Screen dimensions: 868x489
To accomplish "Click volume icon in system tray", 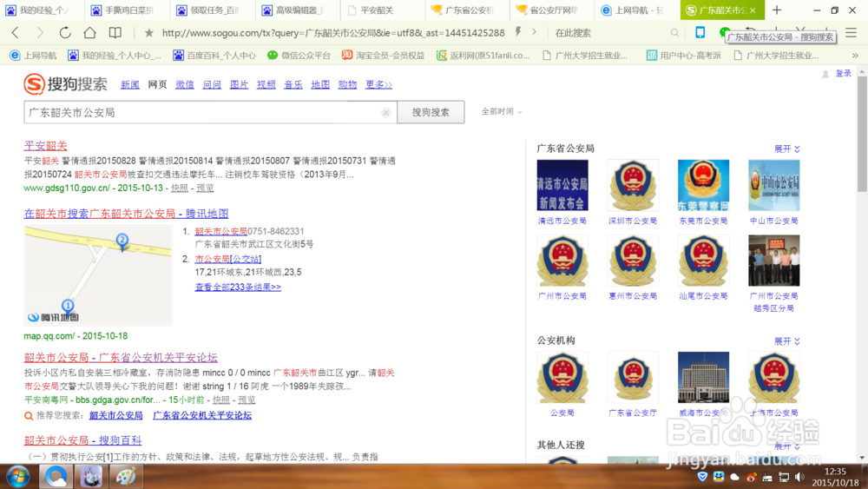I will pos(800,477).
